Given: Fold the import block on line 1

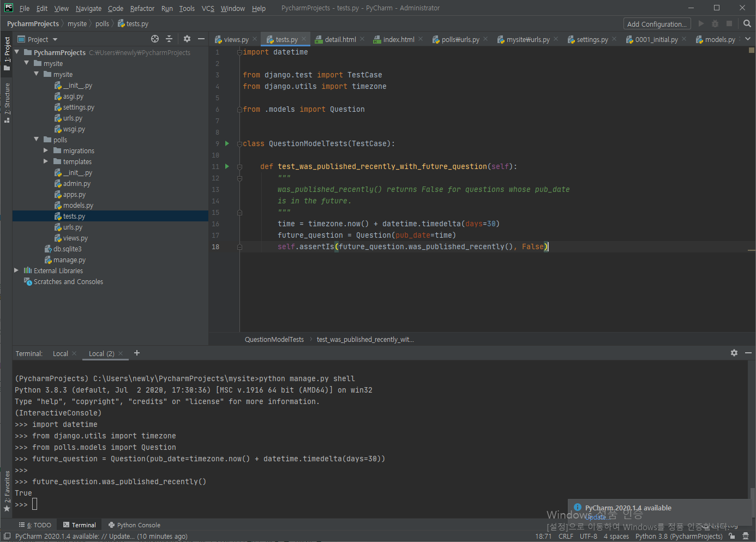Looking at the screenshot, I should pyautogui.click(x=239, y=52).
